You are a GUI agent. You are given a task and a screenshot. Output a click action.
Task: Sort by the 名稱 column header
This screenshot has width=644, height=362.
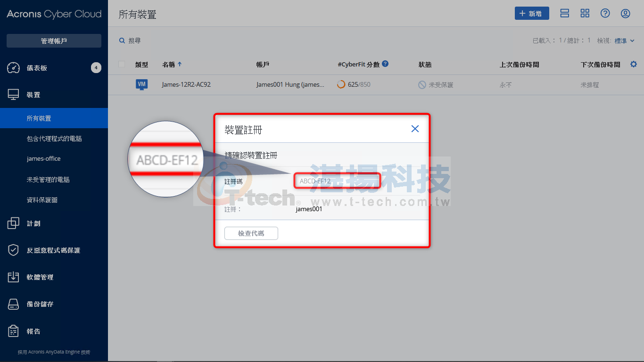[x=172, y=65]
